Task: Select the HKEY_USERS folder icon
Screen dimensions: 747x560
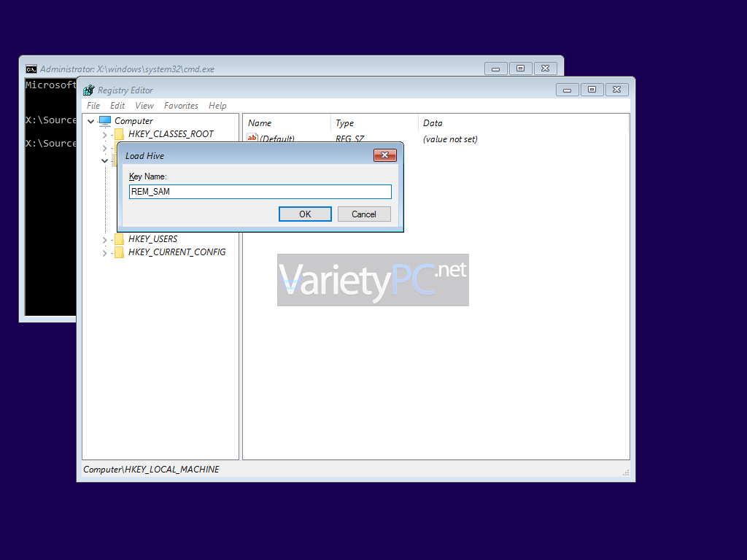Action: coord(119,239)
